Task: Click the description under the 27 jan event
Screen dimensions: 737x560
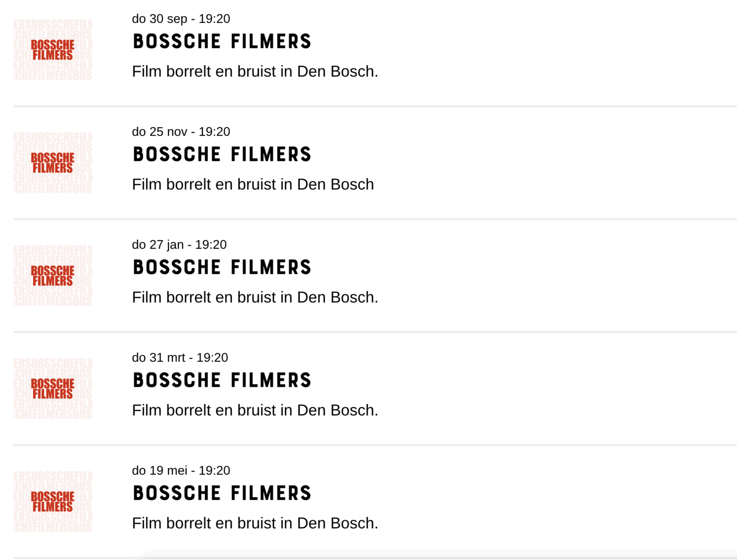Action: (x=255, y=298)
